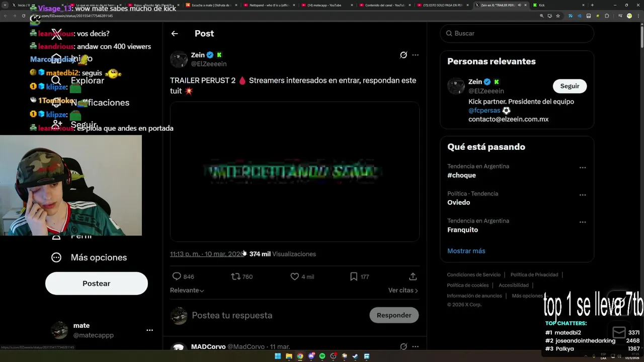Open Spotify from the taskbar
This screenshot has width=644, height=362.
pyautogui.click(x=323, y=356)
